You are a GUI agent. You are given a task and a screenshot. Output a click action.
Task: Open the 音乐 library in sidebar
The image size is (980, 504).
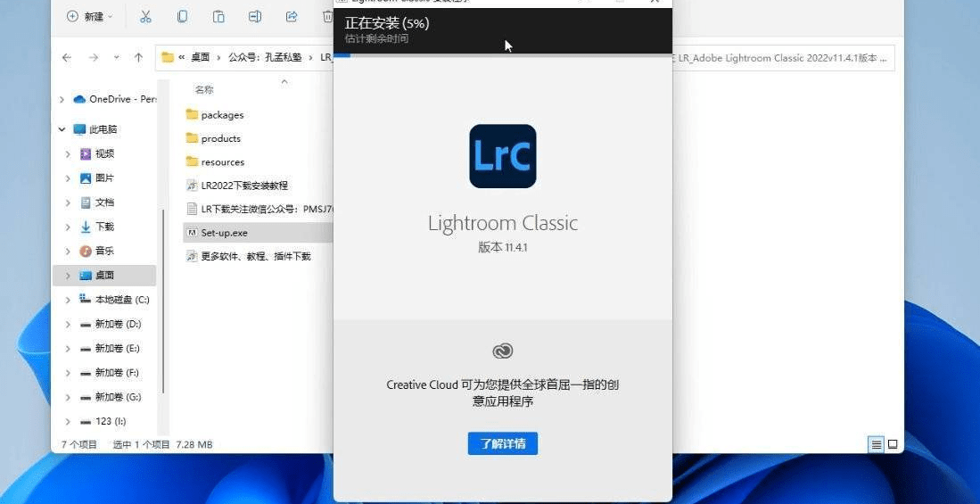[x=97, y=251]
